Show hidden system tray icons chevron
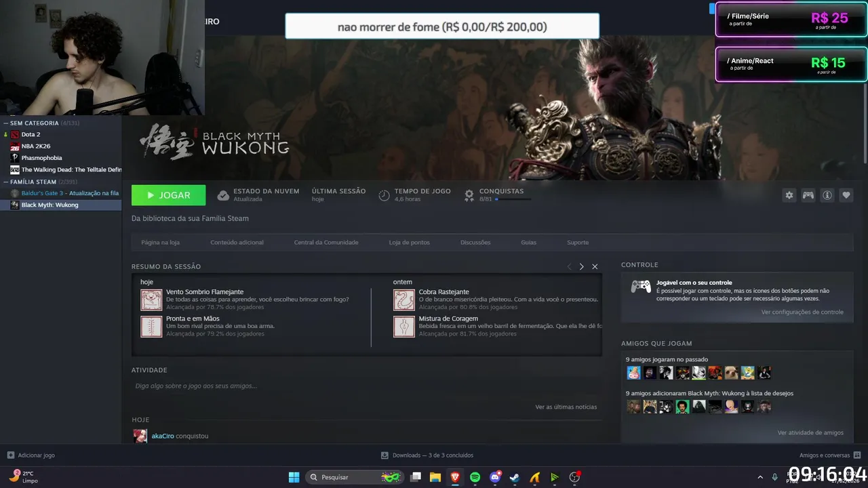Image resolution: width=868 pixels, height=488 pixels. point(759,477)
